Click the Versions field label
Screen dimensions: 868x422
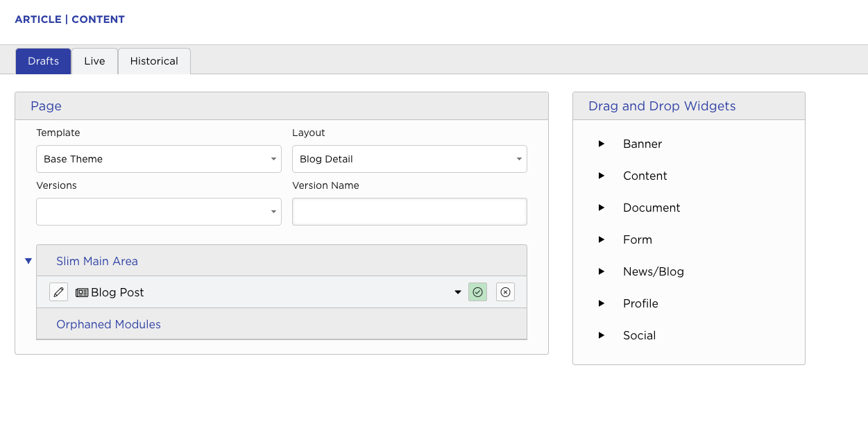click(56, 185)
